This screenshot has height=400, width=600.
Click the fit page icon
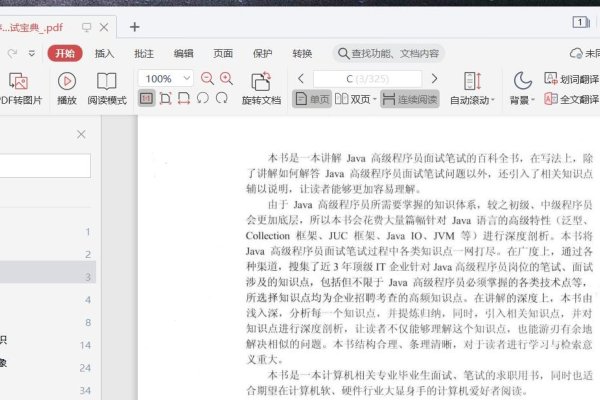pyautogui.click(x=165, y=99)
